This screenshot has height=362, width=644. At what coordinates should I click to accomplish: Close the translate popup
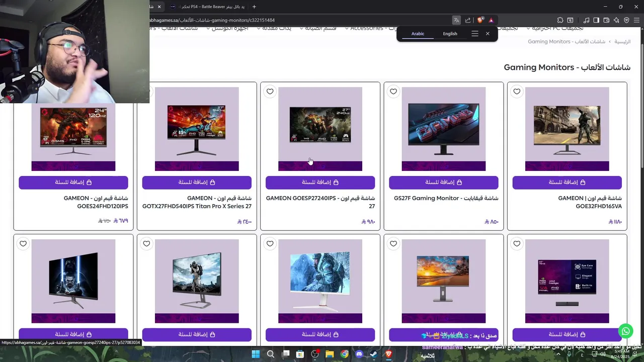click(x=488, y=34)
